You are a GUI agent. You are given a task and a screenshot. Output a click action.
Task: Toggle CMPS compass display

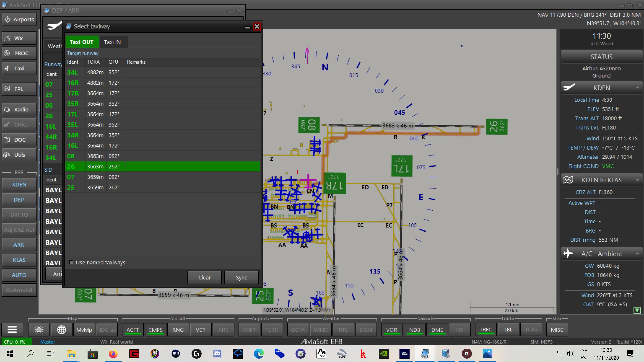(x=155, y=330)
